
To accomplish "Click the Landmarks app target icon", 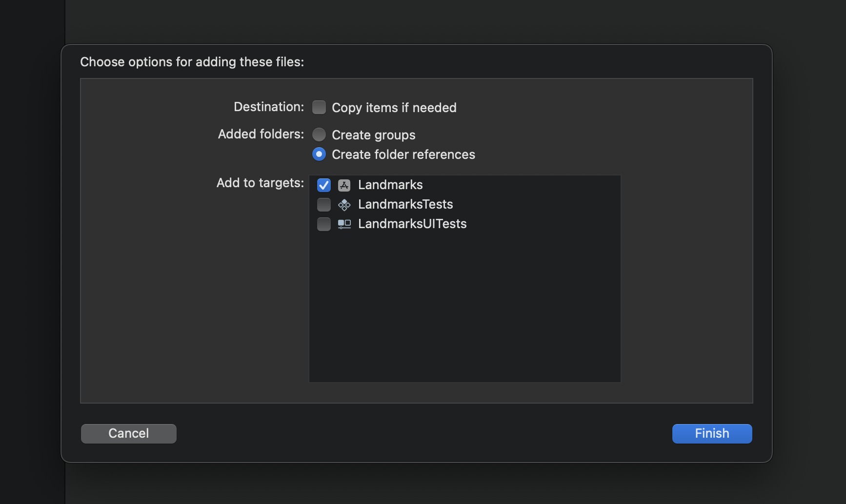I will tap(344, 185).
